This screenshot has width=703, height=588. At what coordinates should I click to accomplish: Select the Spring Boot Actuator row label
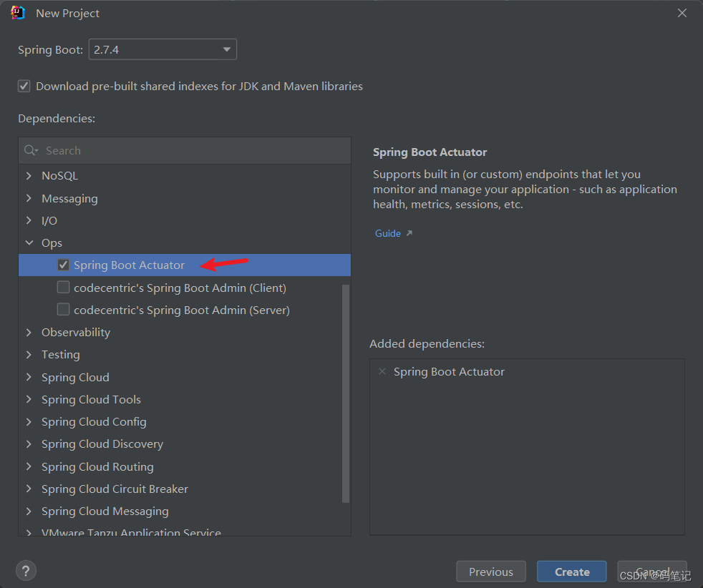(x=129, y=265)
